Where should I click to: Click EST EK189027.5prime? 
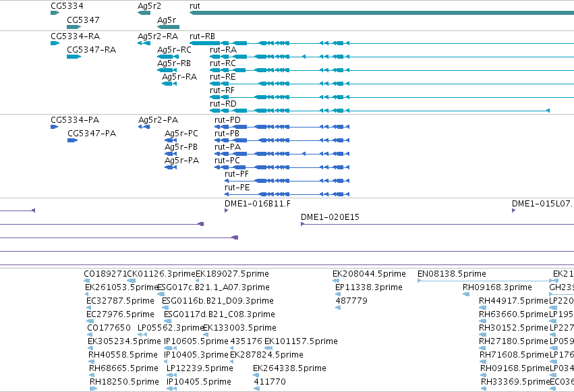coord(233,274)
